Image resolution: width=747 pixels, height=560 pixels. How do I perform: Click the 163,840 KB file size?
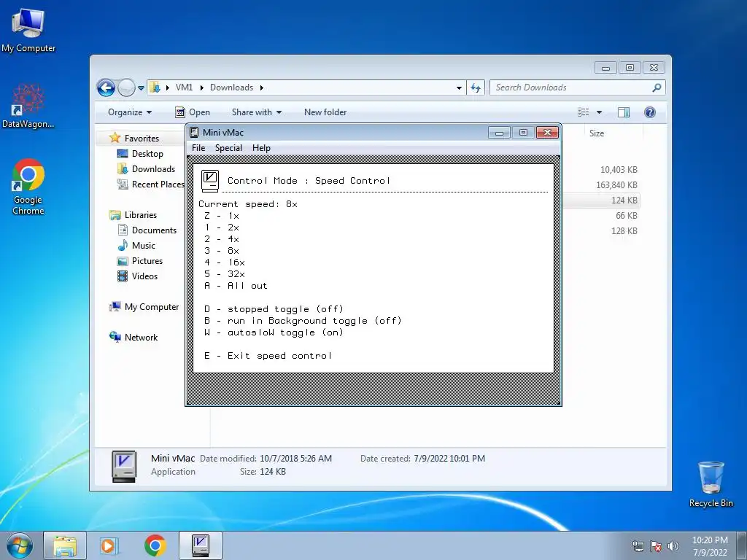coord(616,185)
